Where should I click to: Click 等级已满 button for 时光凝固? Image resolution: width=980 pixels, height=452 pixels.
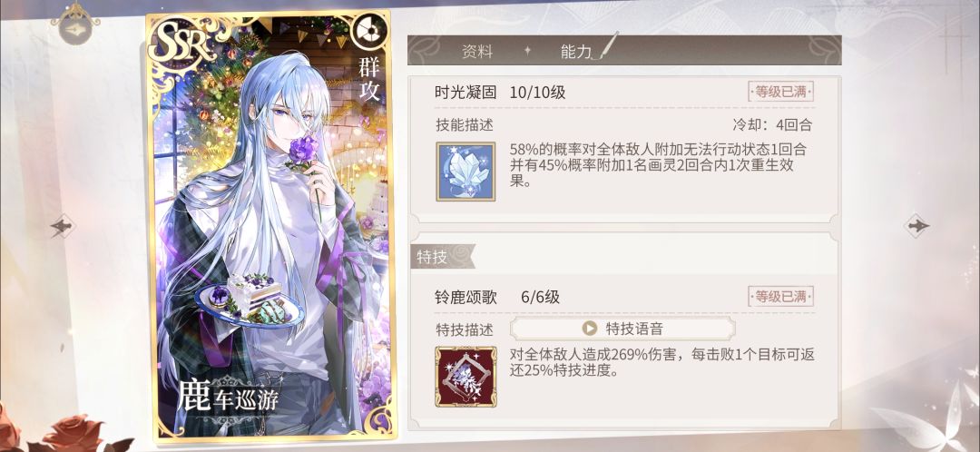pos(781,92)
